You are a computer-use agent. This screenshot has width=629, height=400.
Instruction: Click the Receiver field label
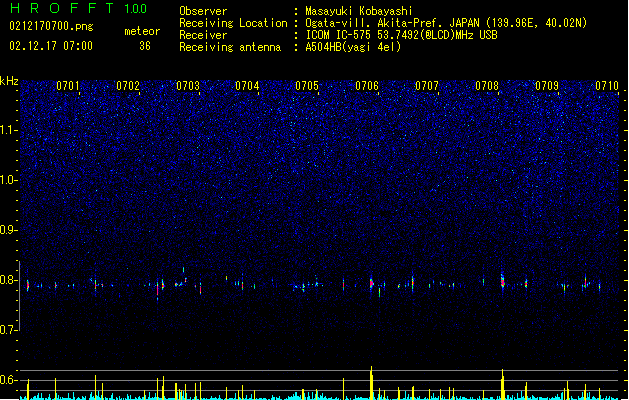pyautogui.click(x=203, y=35)
